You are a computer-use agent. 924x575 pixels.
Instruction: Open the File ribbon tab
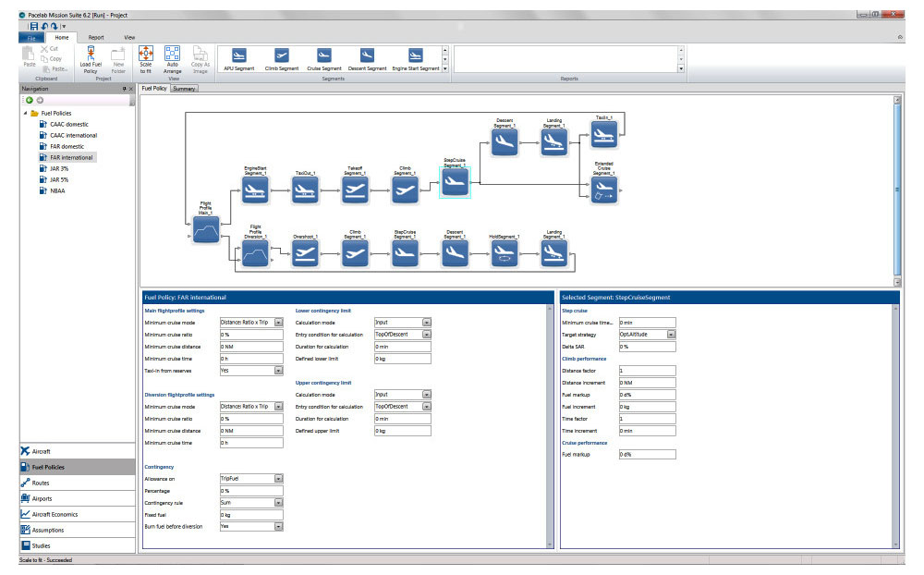pyautogui.click(x=31, y=37)
